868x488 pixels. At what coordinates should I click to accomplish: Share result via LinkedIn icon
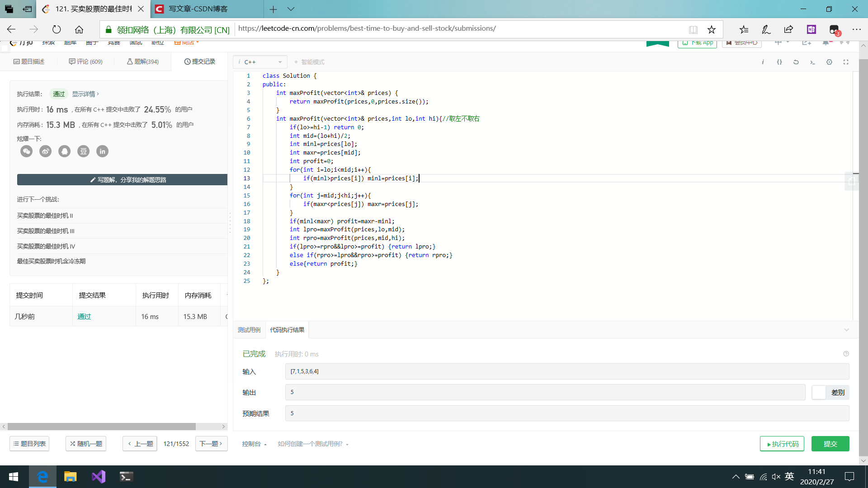(x=103, y=151)
